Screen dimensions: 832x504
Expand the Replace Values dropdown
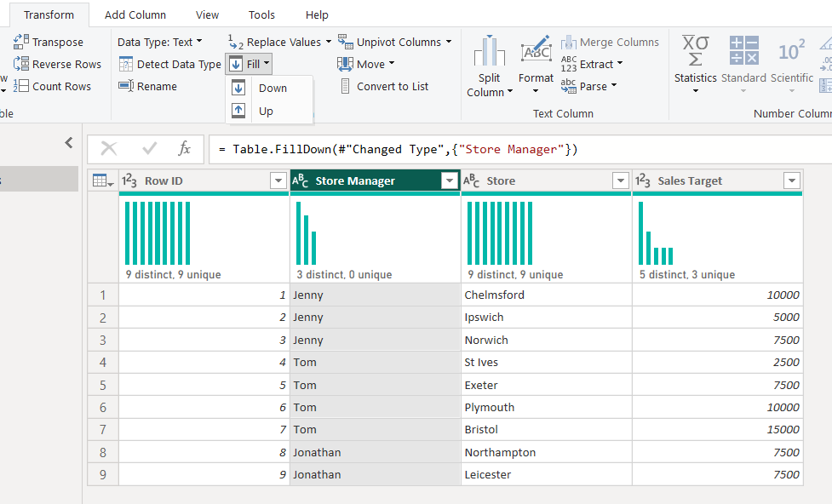tap(329, 42)
